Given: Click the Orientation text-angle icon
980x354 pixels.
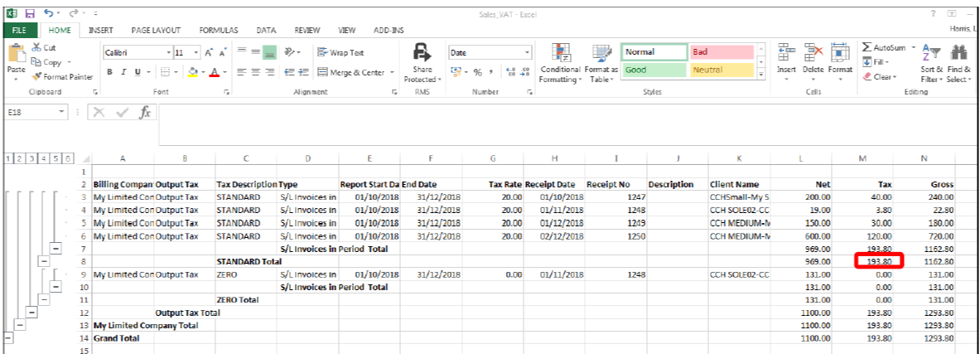Looking at the screenshot, I should click(x=290, y=53).
